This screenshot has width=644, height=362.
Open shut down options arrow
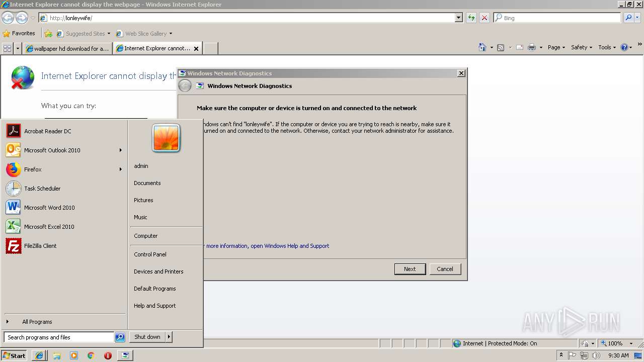point(169,337)
